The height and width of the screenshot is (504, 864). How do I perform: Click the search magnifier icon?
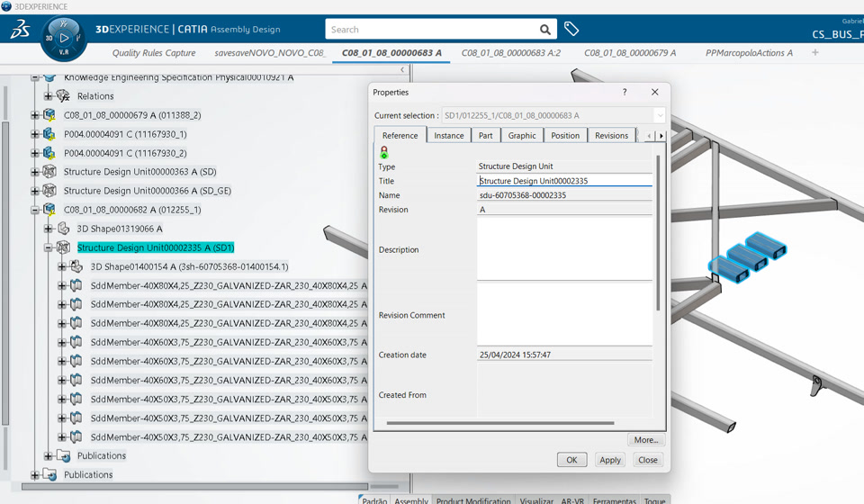point(545,30)
